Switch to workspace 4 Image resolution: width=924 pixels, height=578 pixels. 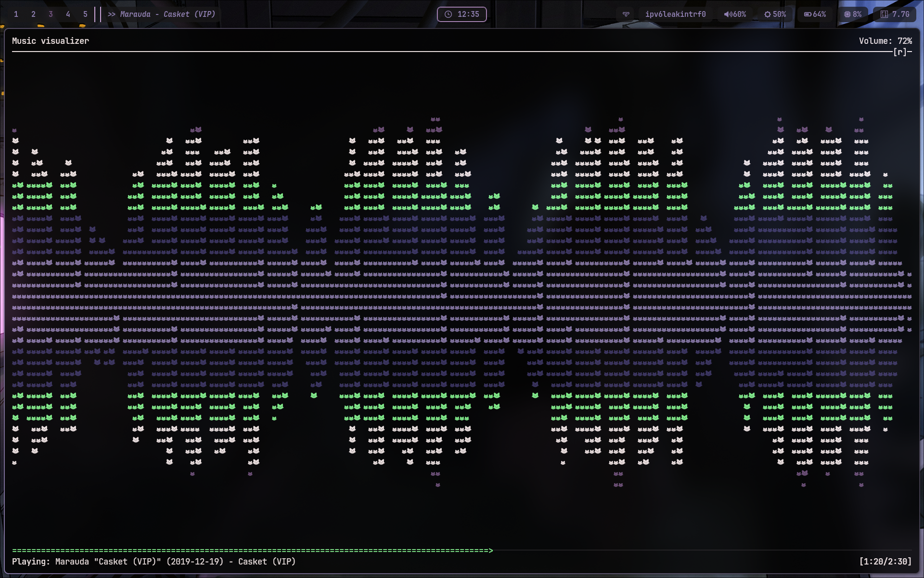(x=68, y=14)
